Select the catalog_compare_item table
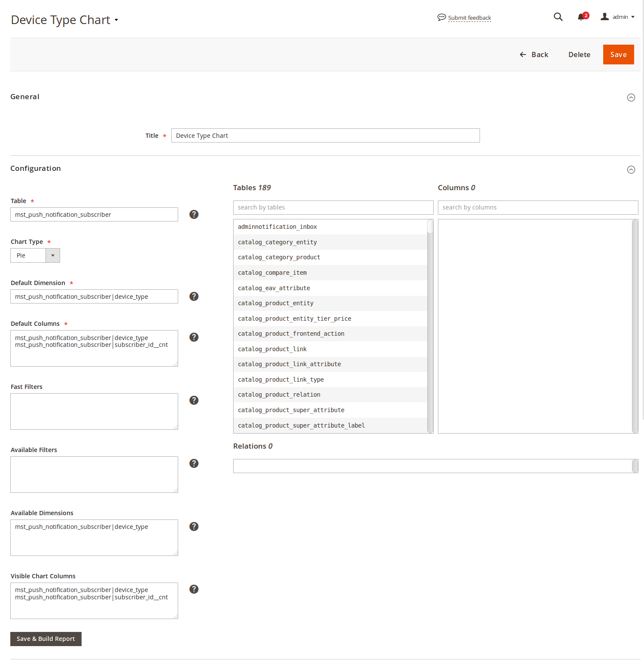The image size is (644, 668). coord(272,272)
